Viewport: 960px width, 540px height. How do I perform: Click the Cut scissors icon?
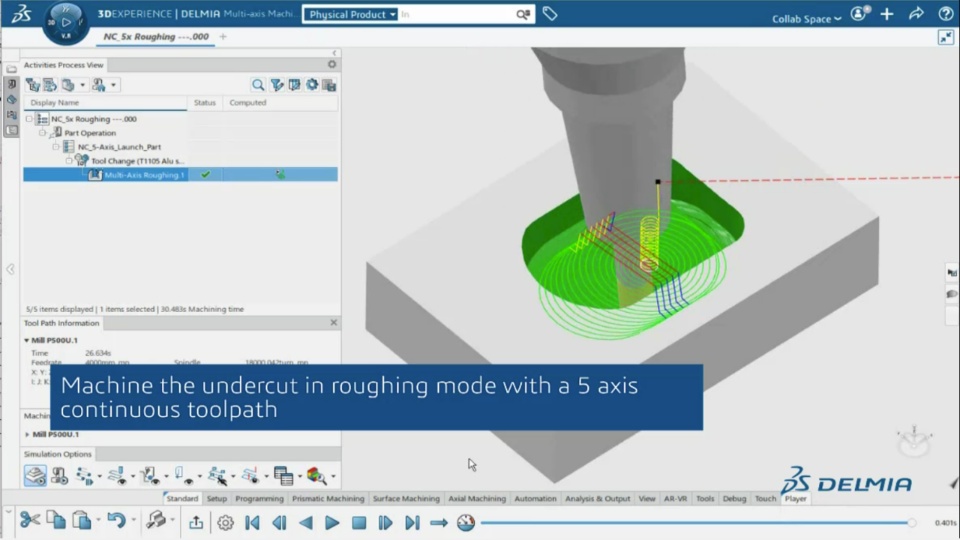click(29, 520)
